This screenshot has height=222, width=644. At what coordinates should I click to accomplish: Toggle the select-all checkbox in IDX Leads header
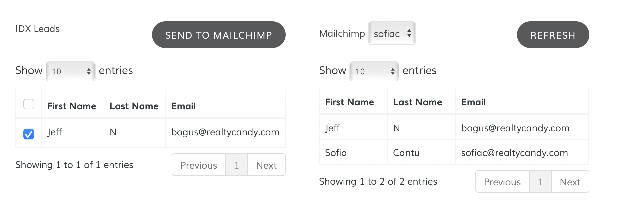tap(29, 104)
